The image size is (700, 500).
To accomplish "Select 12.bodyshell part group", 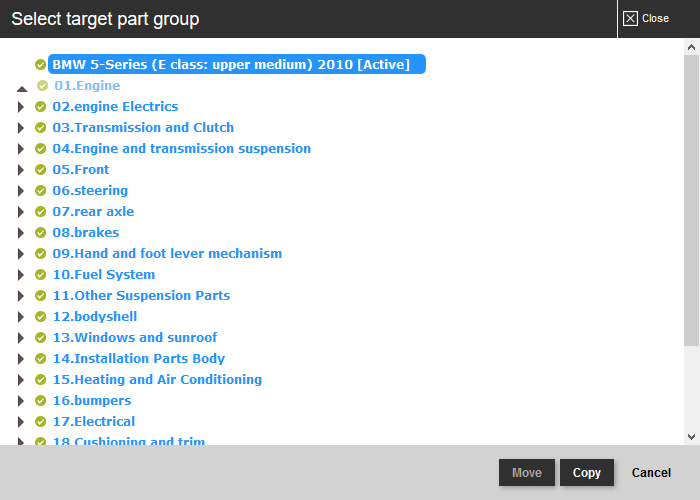I will click(95, 316).
